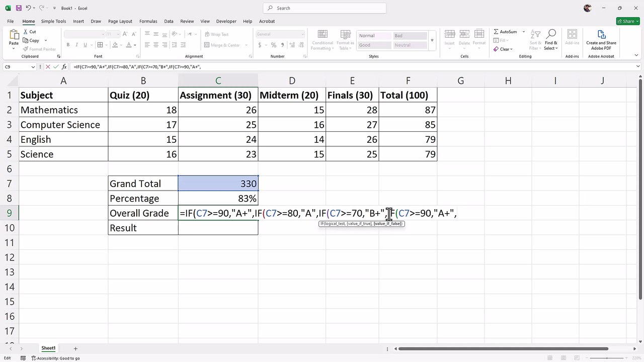This screenshot has width=644, height=362.
Task: Click the Insert Function fx button
Action: point(65,67)
